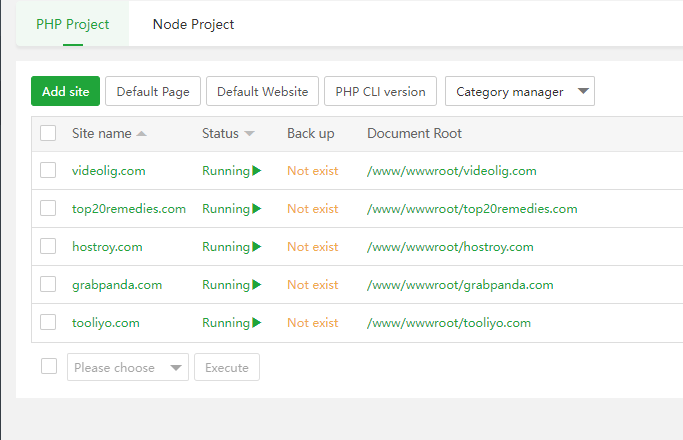Open the Default Page settings
Screen dimensions: 683x440
(x=153, y=91)
